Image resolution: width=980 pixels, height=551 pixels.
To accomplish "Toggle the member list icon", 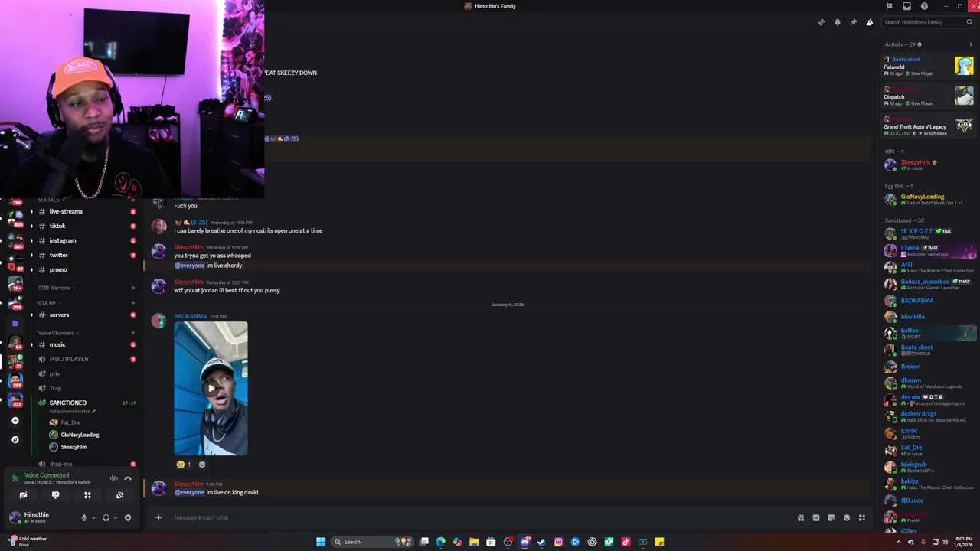I will (870, 22).
